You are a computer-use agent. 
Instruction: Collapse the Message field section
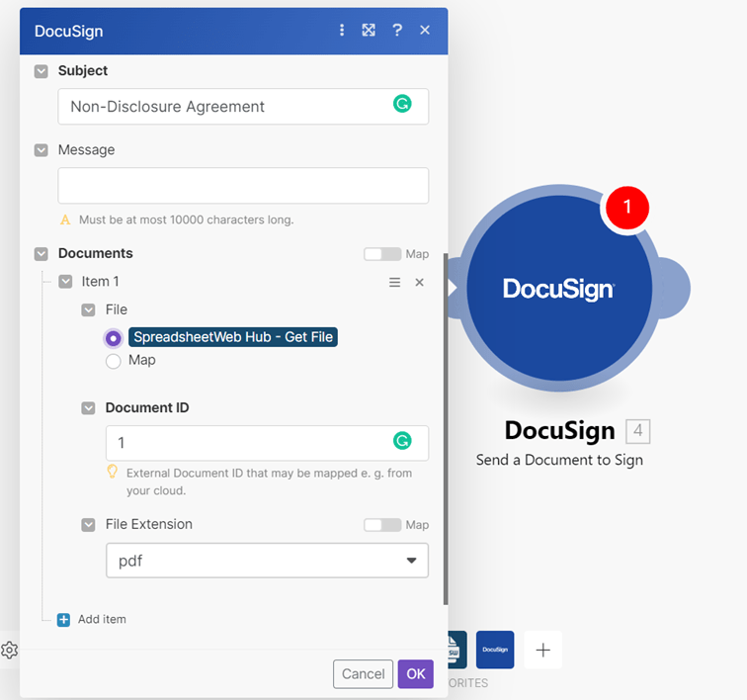[x=41, y=150]
